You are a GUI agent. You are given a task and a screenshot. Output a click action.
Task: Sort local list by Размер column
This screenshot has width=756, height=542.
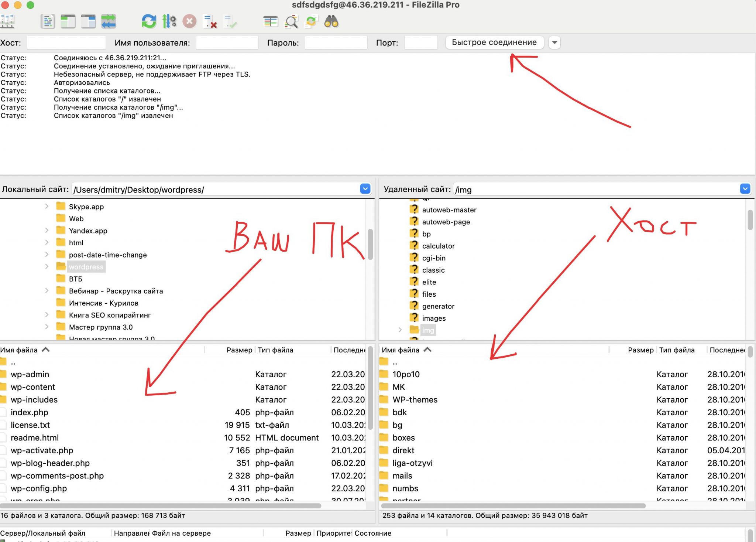click(239, 350)
